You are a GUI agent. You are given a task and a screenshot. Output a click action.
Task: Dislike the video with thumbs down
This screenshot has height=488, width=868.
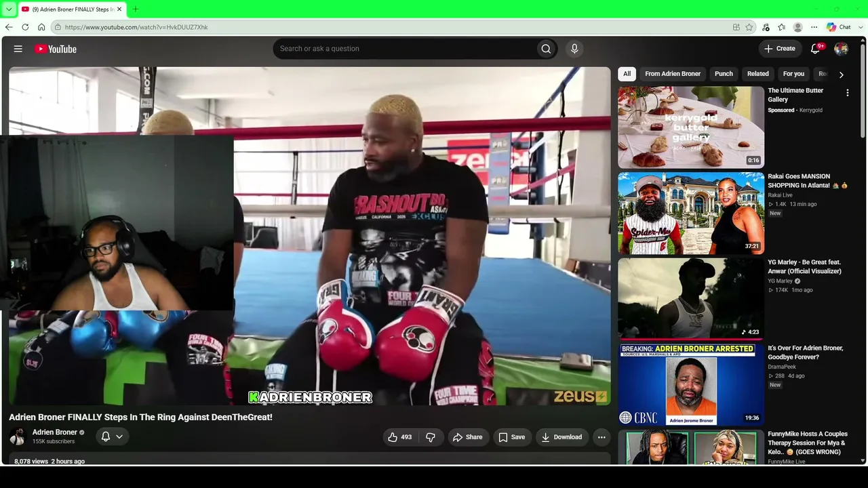click(x=431, y=437)
